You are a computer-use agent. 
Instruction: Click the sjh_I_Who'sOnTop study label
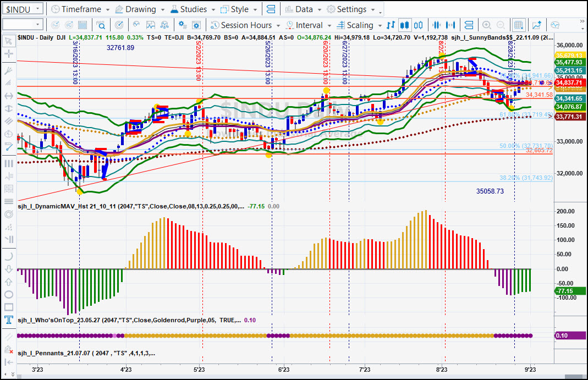click(129, 320)
